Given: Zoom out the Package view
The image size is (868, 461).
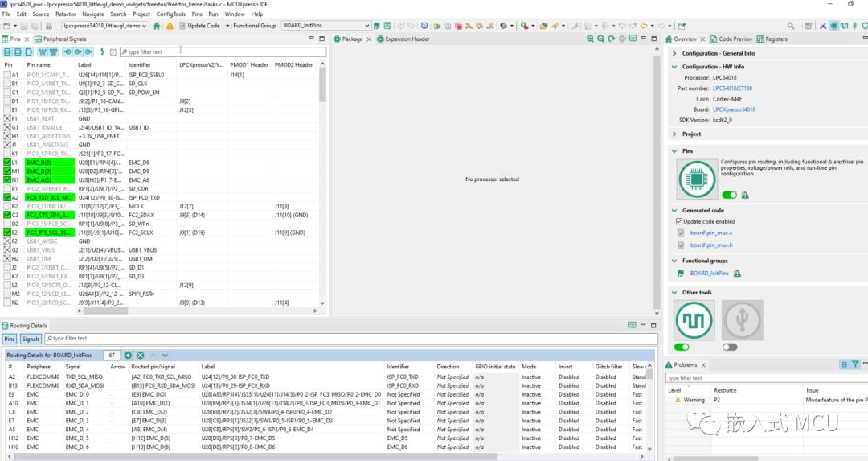Looking at the screenshot, I should [600, 39].
